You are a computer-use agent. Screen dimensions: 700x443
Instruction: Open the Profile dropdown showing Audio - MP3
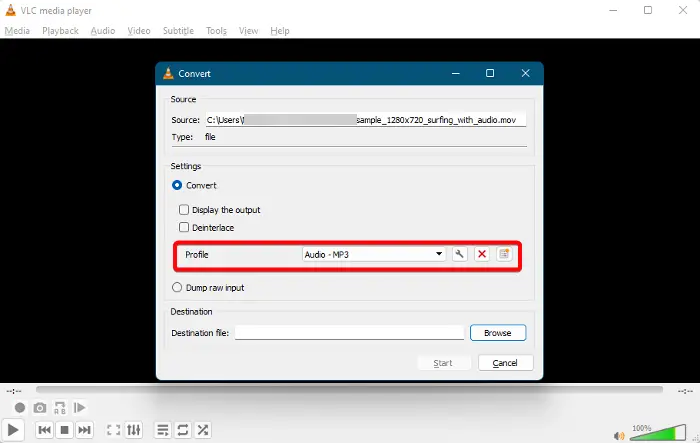pos(374,255)
